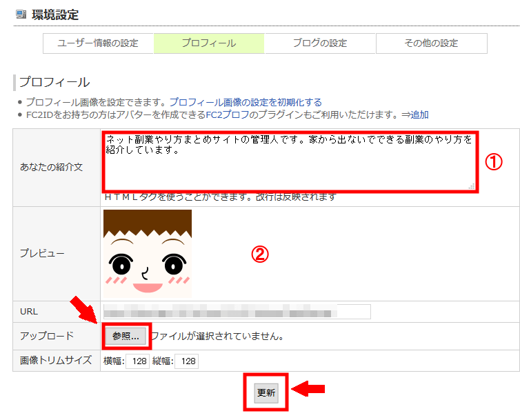Viewport: 520px width, 420px height.
Task: Click the アップロード row label
Action: 47,336
